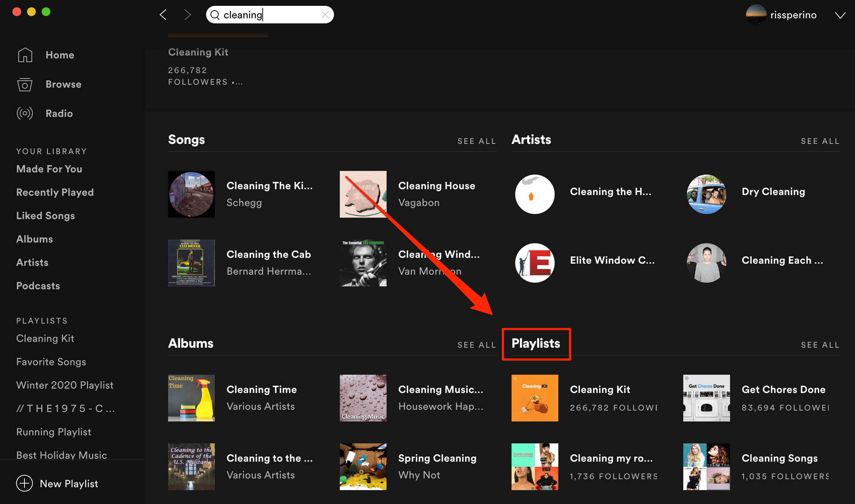Screen dimensions: 855x504
Task: Open Cleaning Time album cover
Action: 191,398
